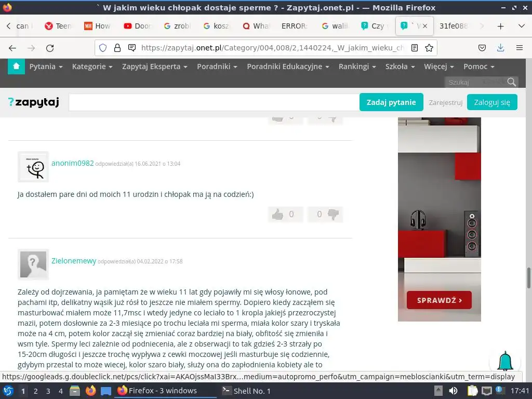The width and height of the screenshot is (532, 399).
Task: Click the Zadaj pytanie button
Action: click(391, 102)
